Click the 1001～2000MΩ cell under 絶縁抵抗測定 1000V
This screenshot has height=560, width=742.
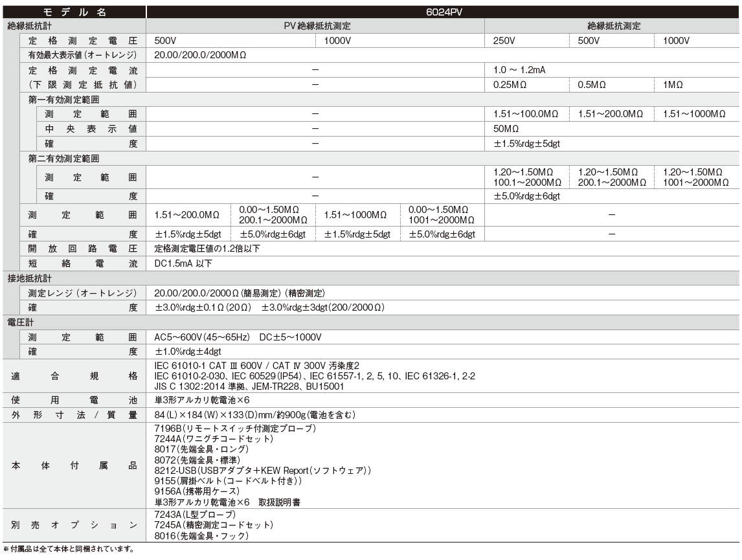click(695, 183)
